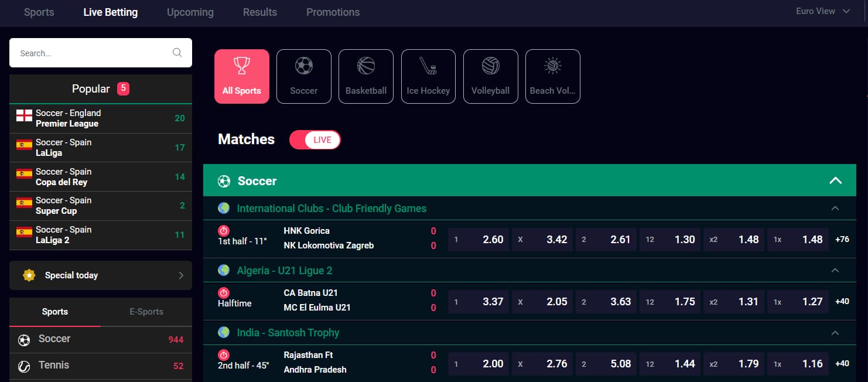Pick the Volleyball sport filter
Screen dimensions: 868x382
coord(491,76)
